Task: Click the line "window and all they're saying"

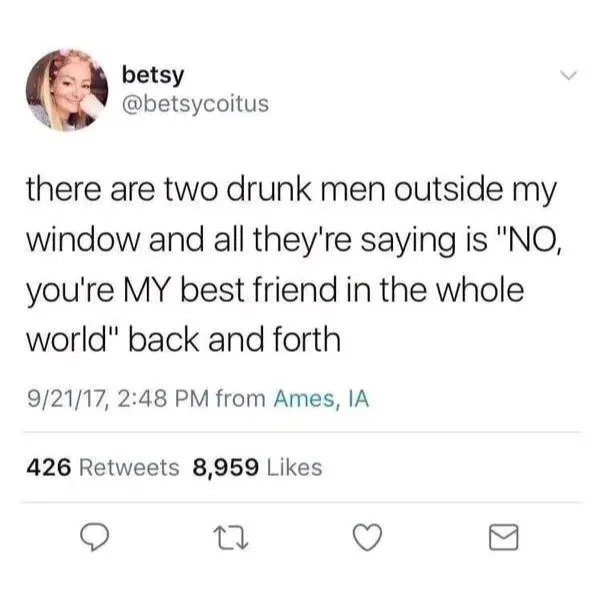Action: (x=294, y=240)
